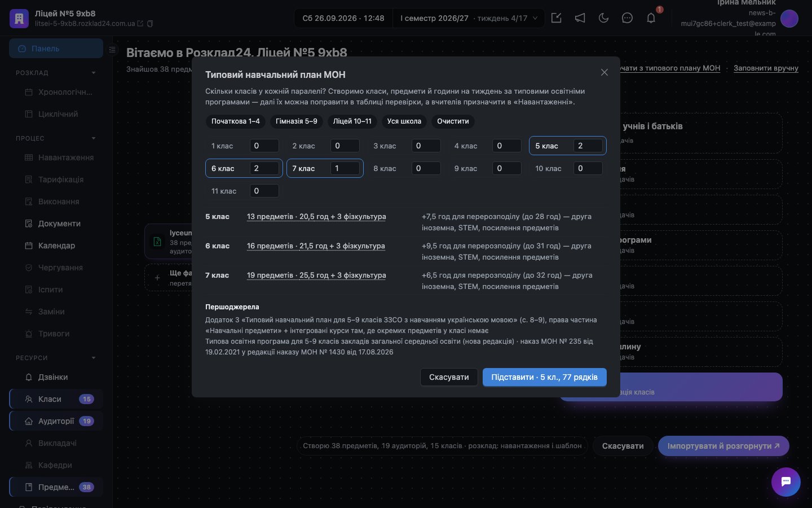Select the Ліцей 10–11 preset

tap(352, 121)
